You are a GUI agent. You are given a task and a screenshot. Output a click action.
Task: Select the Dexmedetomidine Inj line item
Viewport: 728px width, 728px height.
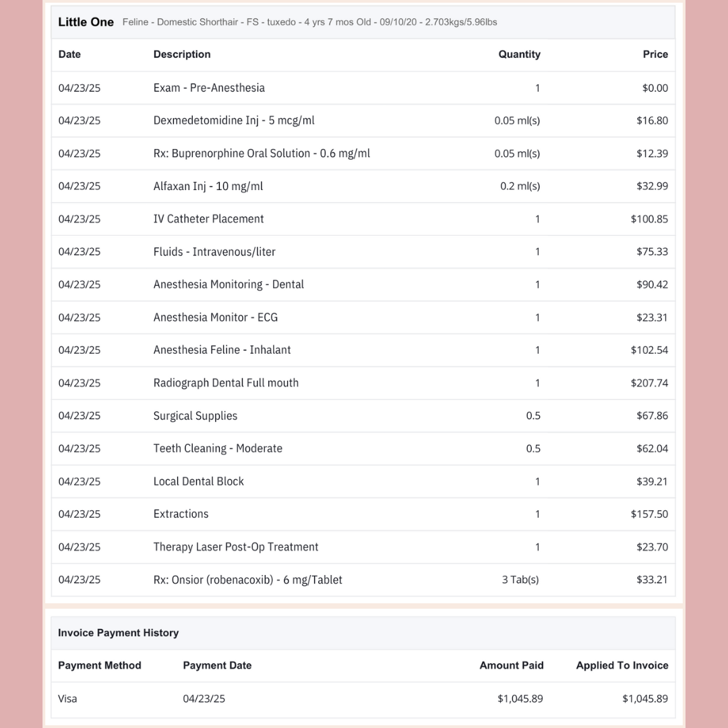coord(234,121)
